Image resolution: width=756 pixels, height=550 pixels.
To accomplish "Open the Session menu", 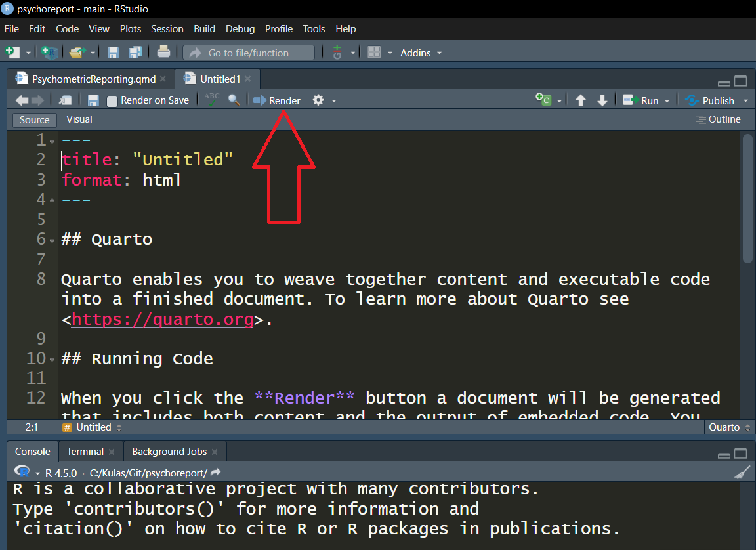I will pos(167,28).
